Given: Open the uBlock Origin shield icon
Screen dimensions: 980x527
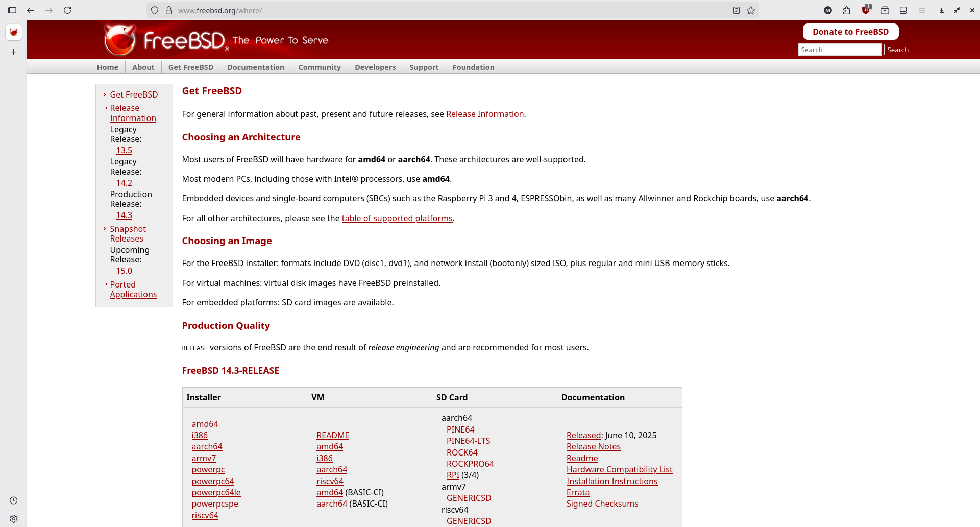Looking at the screenshot, I should pyautogui.click(x=866, y=10).
